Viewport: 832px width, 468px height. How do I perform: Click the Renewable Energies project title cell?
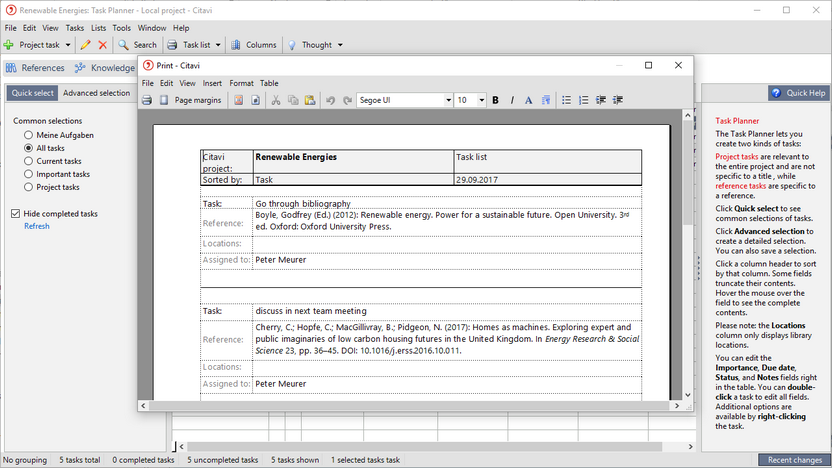353,162
